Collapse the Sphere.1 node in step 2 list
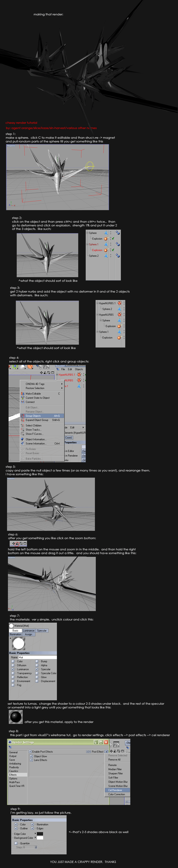Image resolution: width=178 pixels, height=868 pixels. [x=87, y=244]
